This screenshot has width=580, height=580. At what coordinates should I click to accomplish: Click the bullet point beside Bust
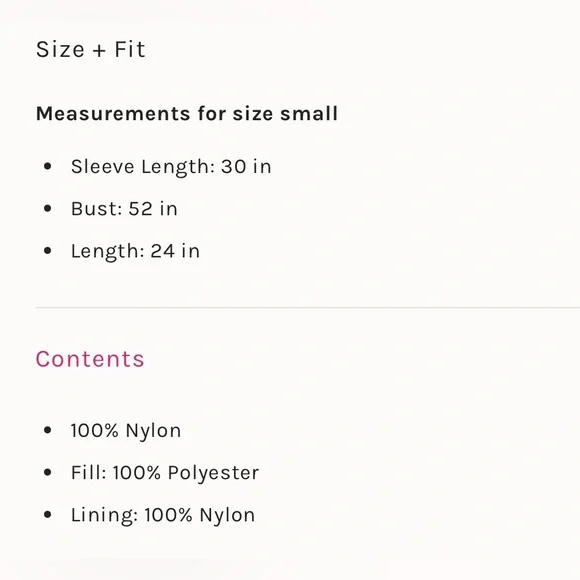pyautogui.click(x=47, y=209)
